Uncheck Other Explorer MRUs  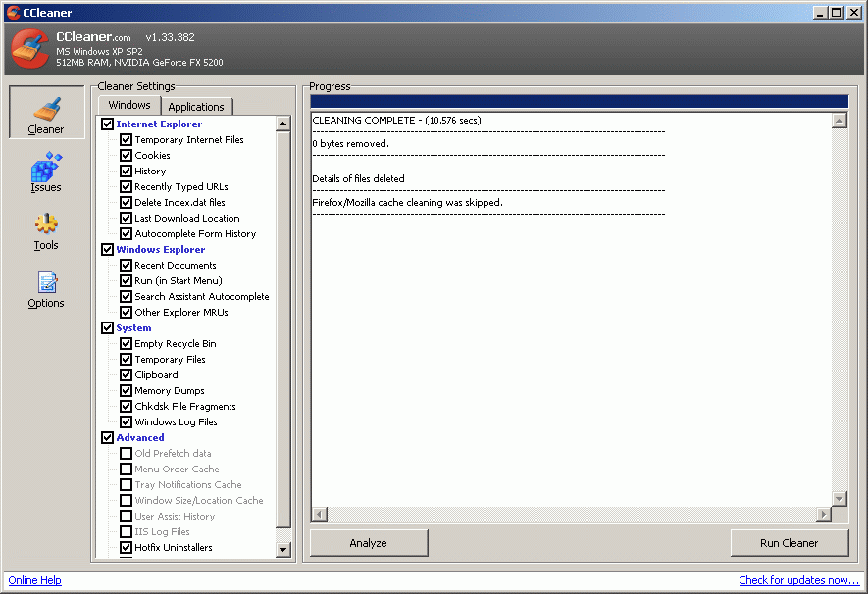(x=127, y=312)
